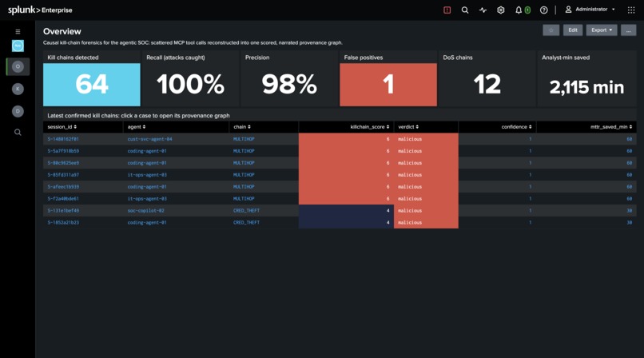Click mttr value 30 in S-131e1bef49 row
The height and width of the screenshot is (358, 644).
pyautogui.click(x=629, y=211)
